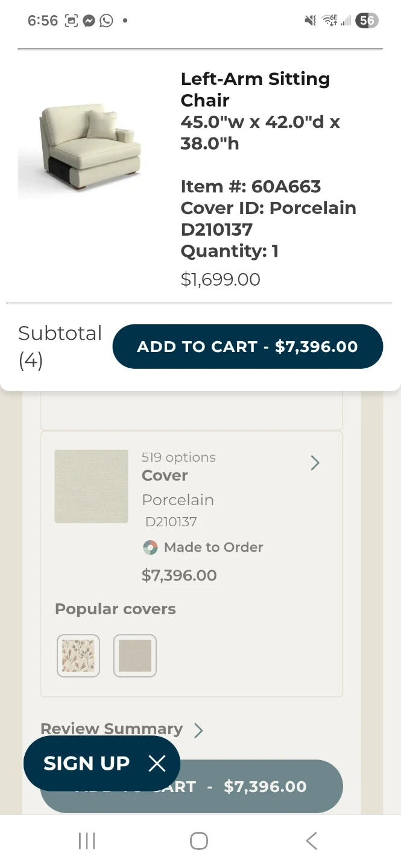
Task: Tap the Android recent apps icon
Action: (x=87, y=841)
